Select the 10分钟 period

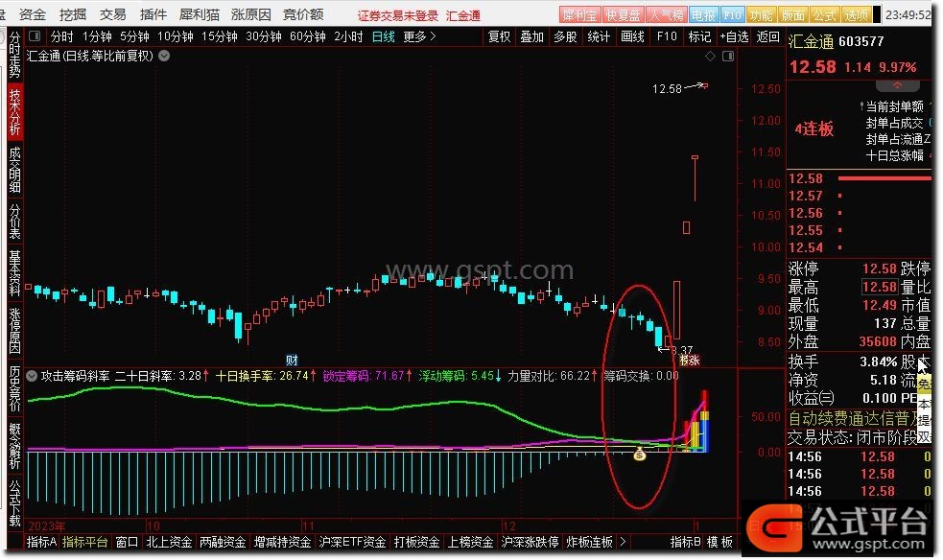tap(175, 36)
